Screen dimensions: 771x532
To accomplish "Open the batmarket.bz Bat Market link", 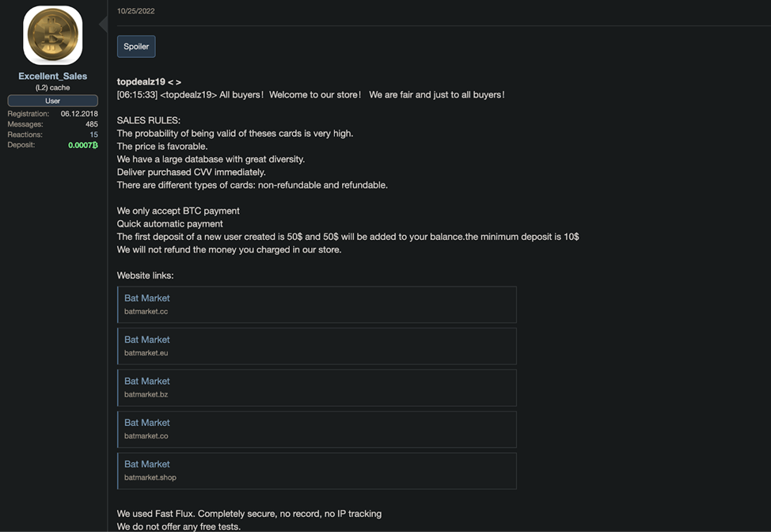I will pyautogui.click(x=317, y=387).
